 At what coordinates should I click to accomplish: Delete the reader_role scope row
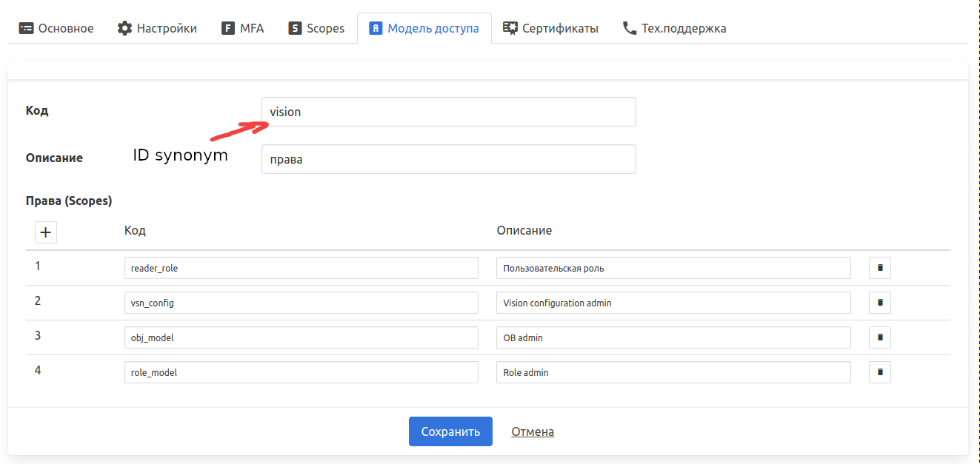click(879, 268)
